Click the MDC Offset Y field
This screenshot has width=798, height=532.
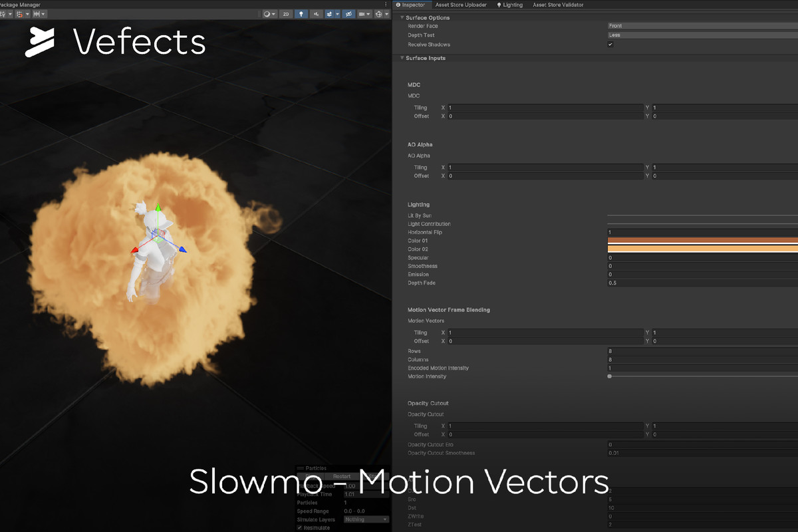click(724, 116)
